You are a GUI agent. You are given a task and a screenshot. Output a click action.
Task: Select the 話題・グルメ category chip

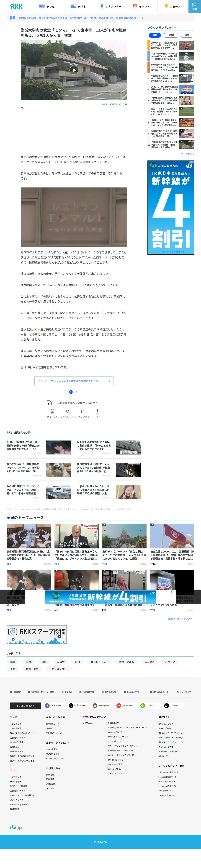tap(126, 662)
